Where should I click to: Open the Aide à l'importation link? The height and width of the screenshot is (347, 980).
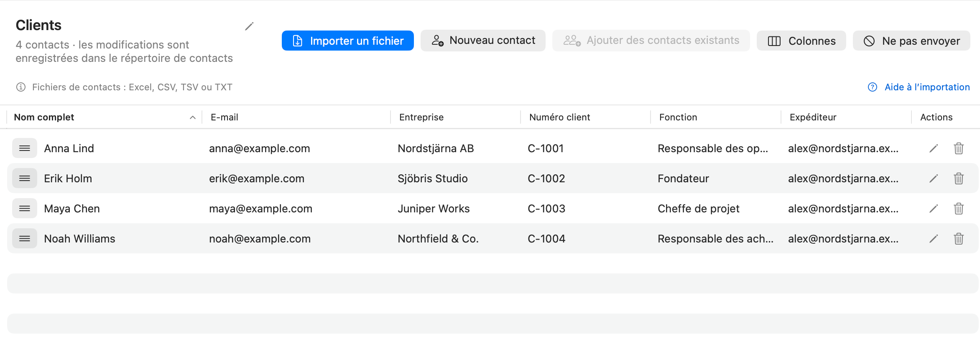[x=919, y=87]
